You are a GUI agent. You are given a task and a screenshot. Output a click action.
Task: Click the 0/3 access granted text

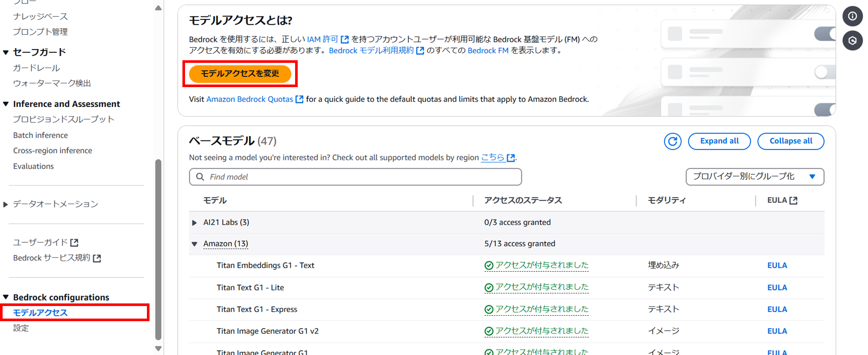(517, 222)
